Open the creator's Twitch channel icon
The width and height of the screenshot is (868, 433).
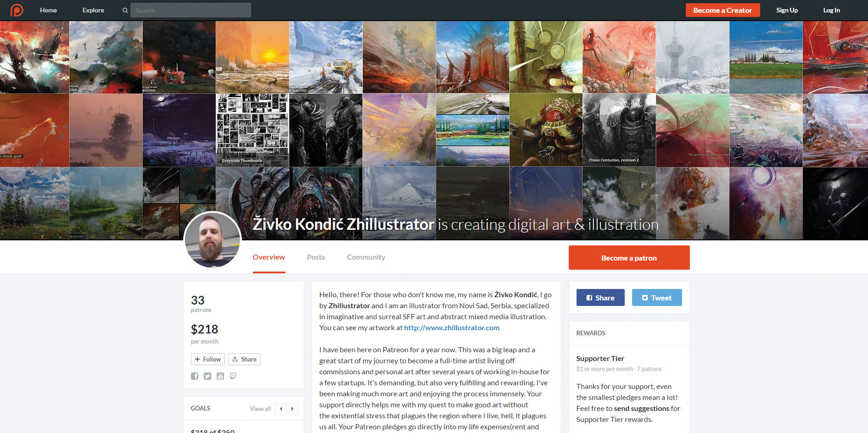click(x=233, y=376)
